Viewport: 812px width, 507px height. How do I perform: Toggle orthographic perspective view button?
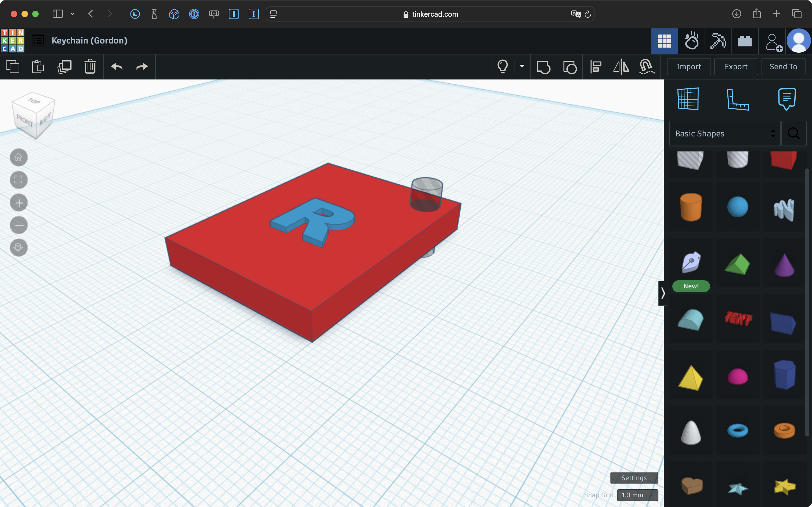pos(19,248)
